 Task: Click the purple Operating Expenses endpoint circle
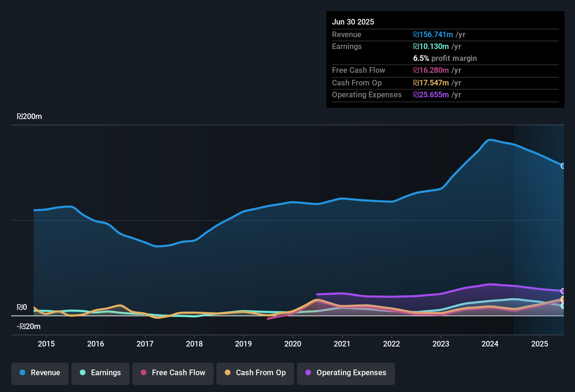click(562, 291)
